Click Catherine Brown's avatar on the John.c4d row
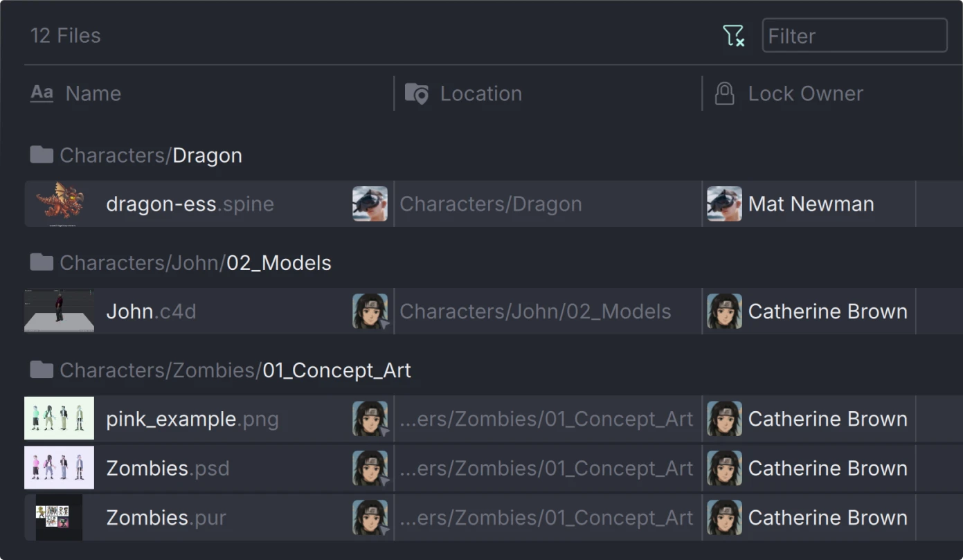The width and height of the screenshot is (963, 560). coord(723,311)
